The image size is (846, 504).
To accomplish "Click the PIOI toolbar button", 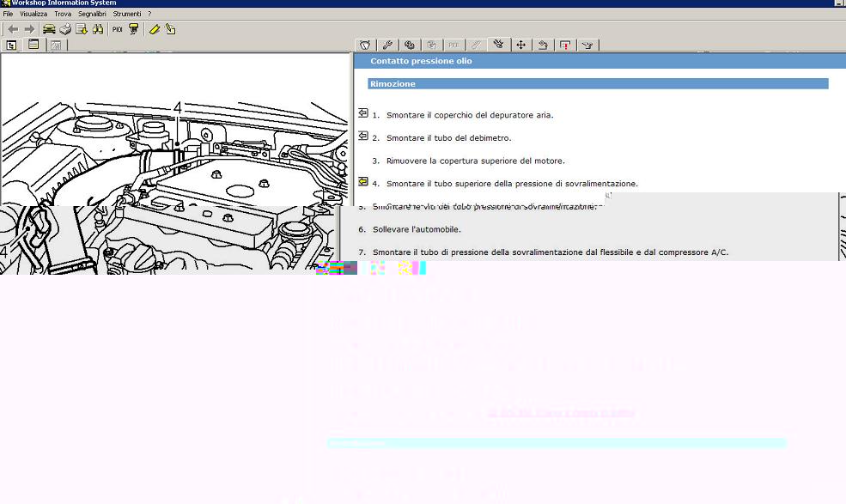I will (117, 29).
